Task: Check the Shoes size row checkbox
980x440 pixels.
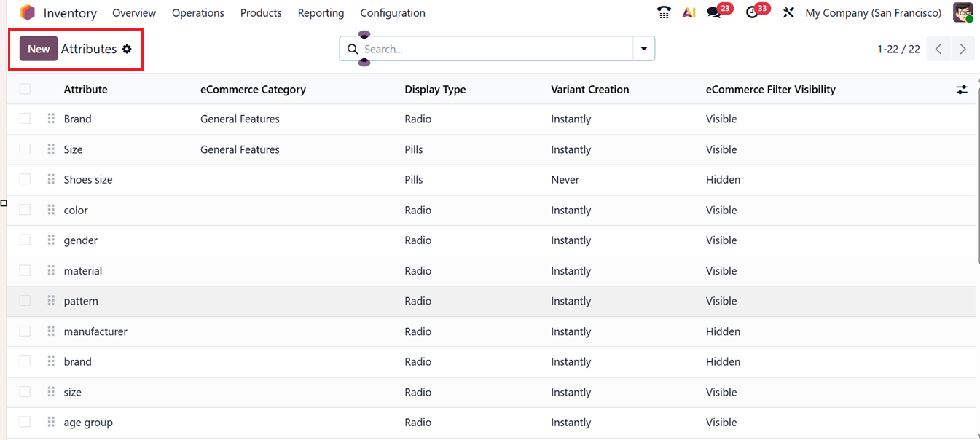Action: 24,179
